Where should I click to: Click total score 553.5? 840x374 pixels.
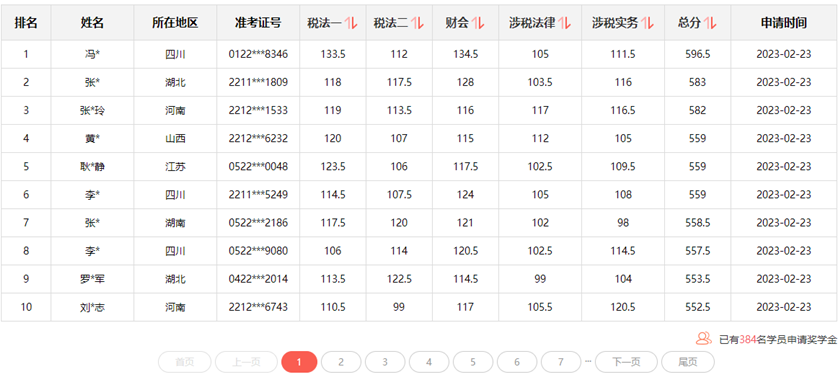698,279
